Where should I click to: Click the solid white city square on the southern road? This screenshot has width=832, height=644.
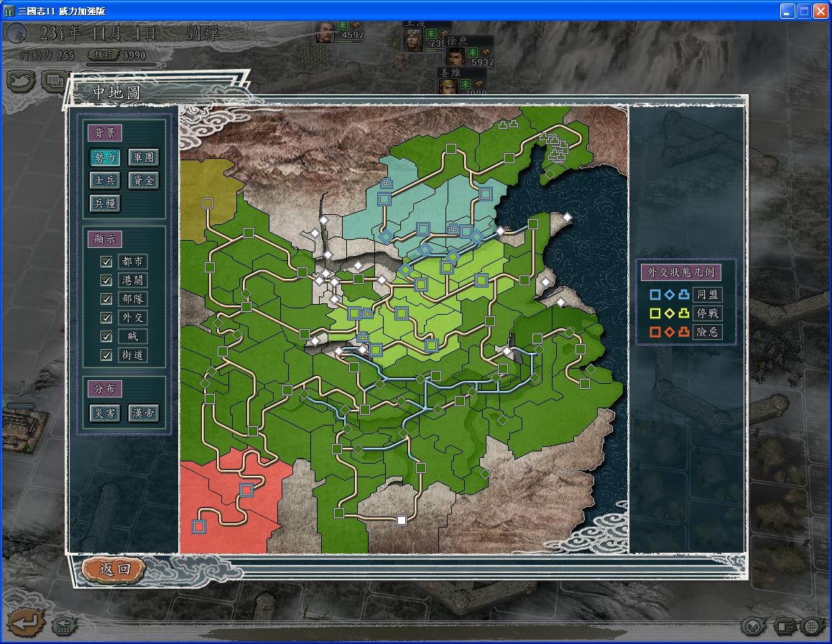[x=402, y=520]
